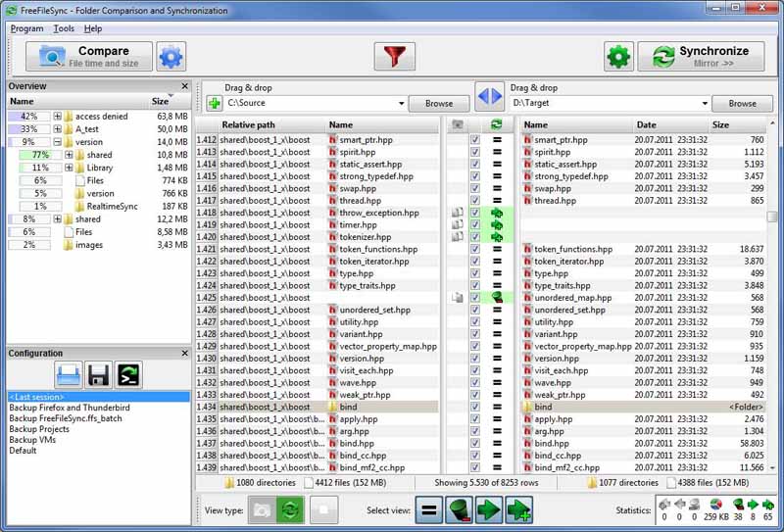Uncheck the checkbox for timer.hpp row
Screen dimensions: 784x532
[475, 224]
